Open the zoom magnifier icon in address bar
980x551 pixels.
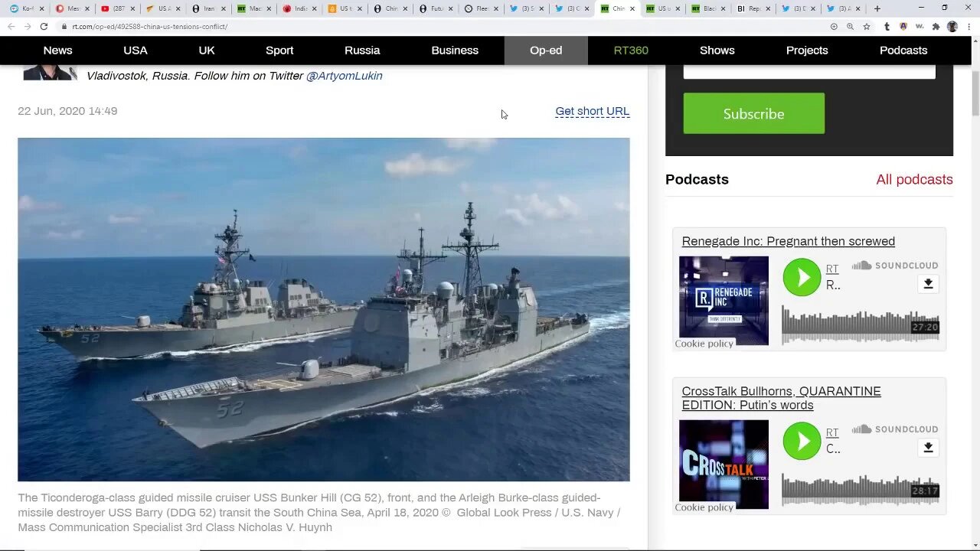tap(850, 26)
